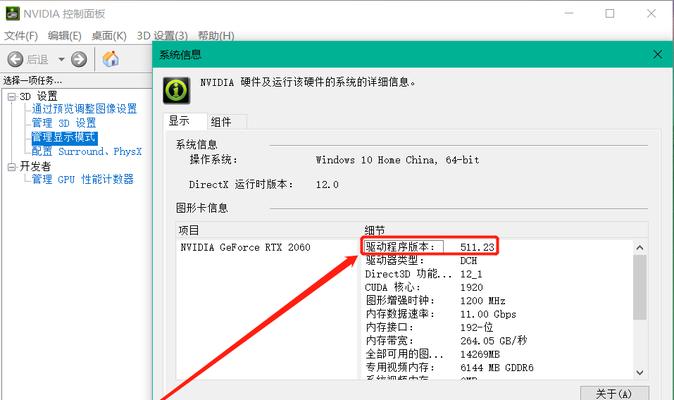Image resolution: width=674 pixels, height=400 pixels.
Task: Switch to the 显示 tab
Action: point(185,121)
